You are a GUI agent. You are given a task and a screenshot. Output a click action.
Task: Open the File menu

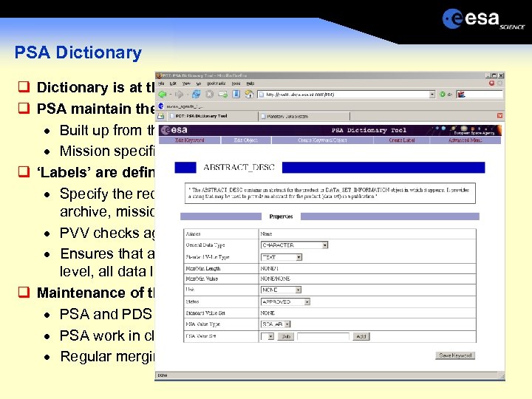162,83
